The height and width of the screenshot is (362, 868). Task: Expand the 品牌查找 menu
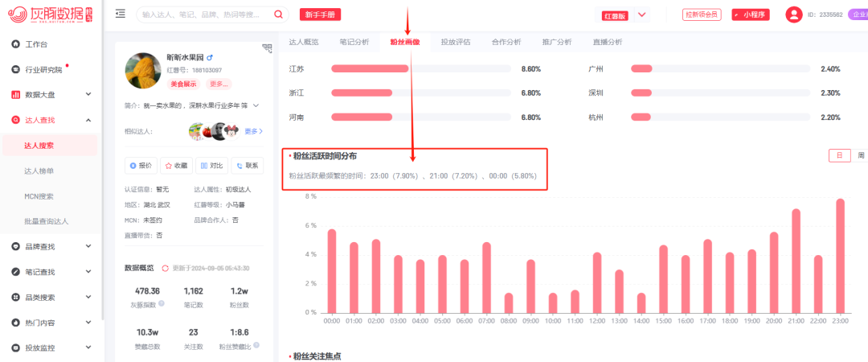(x=88, y=247)
